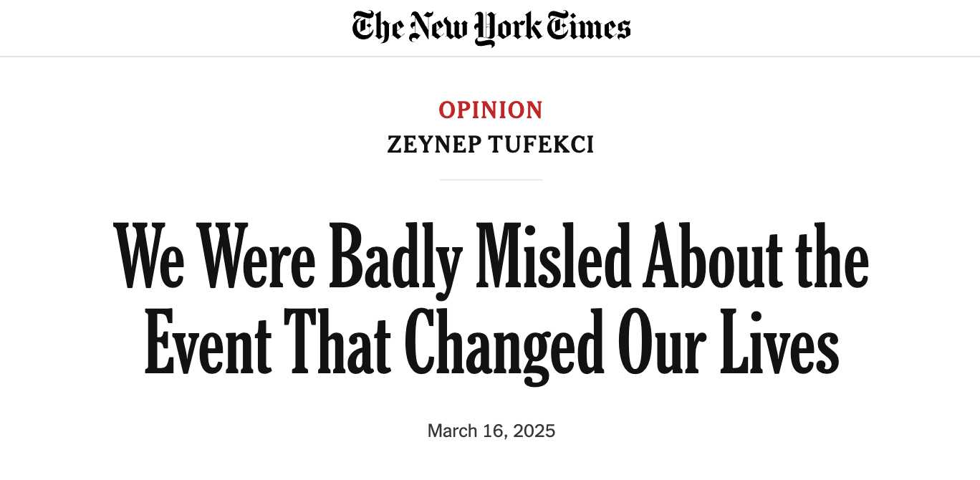Click the word "Lives" in the headline
Viewport: 980px width, 480px height.
point(779,338)
